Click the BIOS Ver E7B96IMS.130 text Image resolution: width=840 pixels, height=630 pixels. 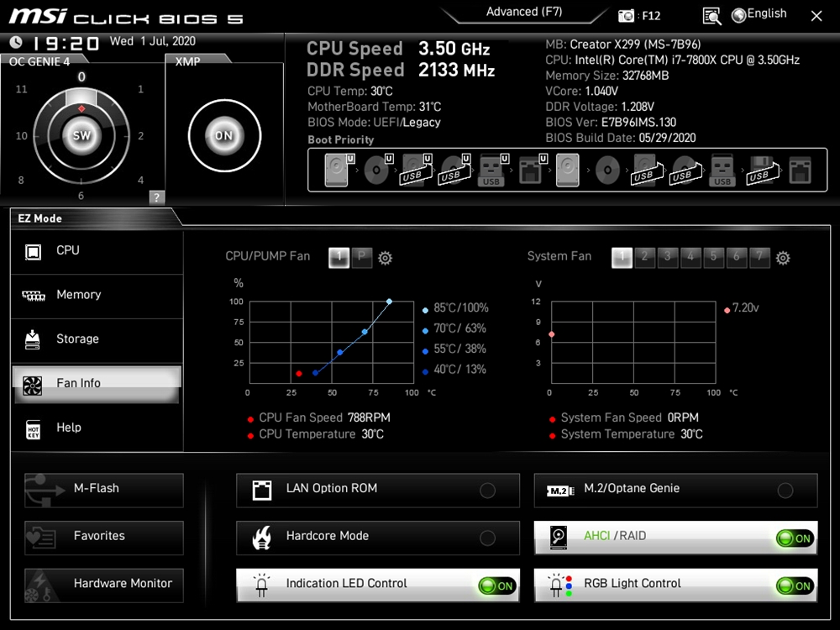pos(611,122)
